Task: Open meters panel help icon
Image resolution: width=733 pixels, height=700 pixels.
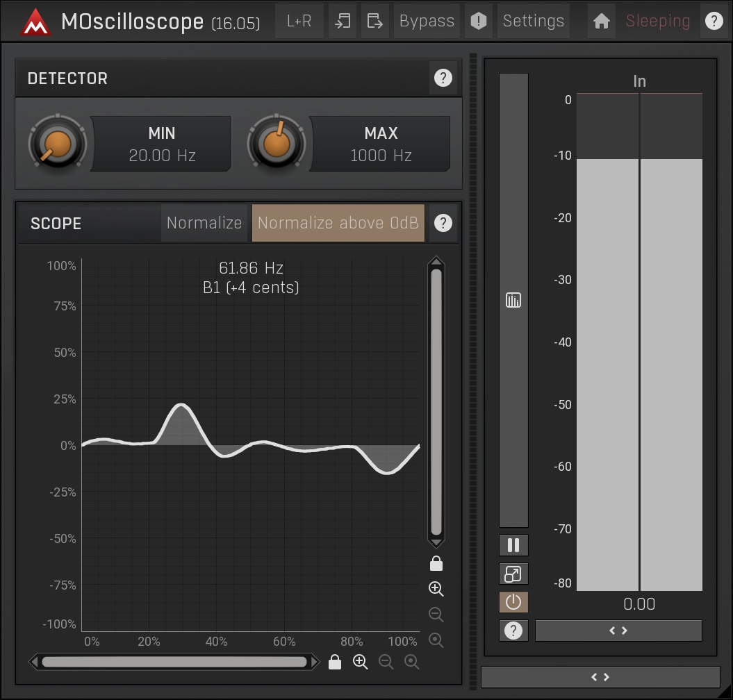Action: tap(513, 631)
